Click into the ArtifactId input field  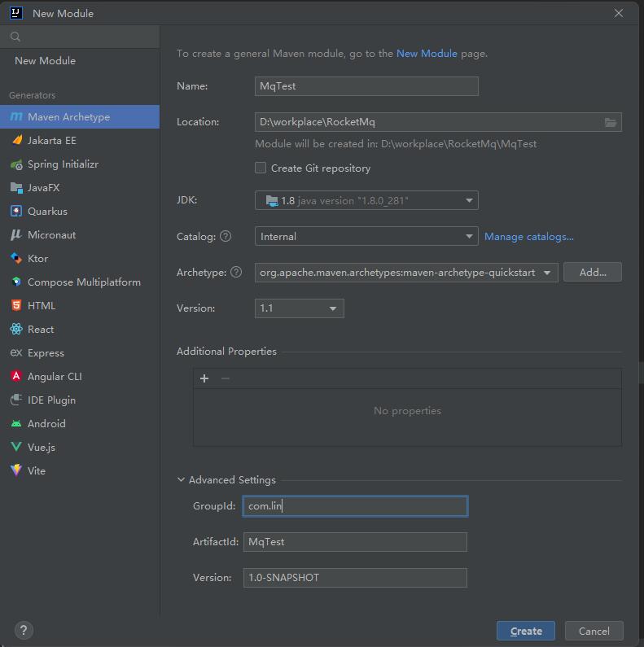pyautogui.click(x=355, y=542)
